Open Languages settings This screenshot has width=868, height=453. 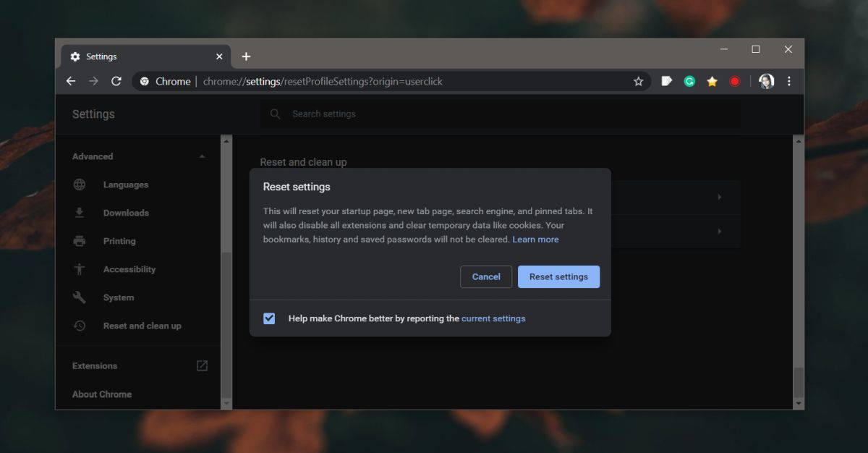click(x=126, y=185)
